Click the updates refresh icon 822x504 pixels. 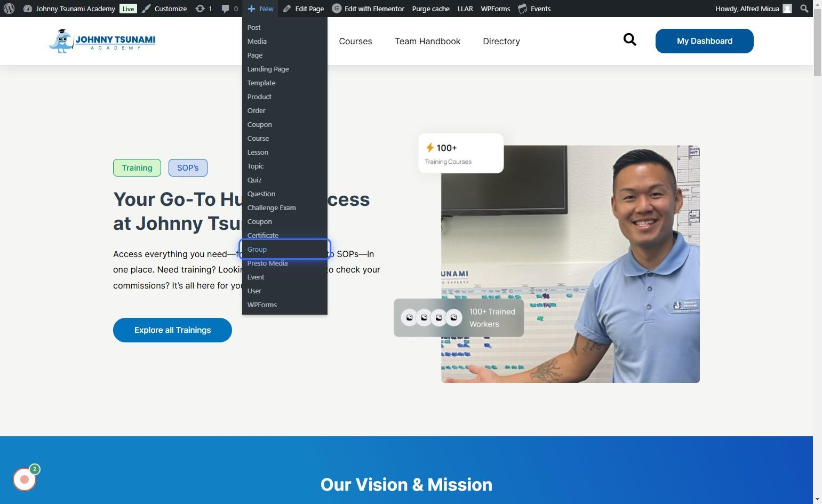(200, 9)
